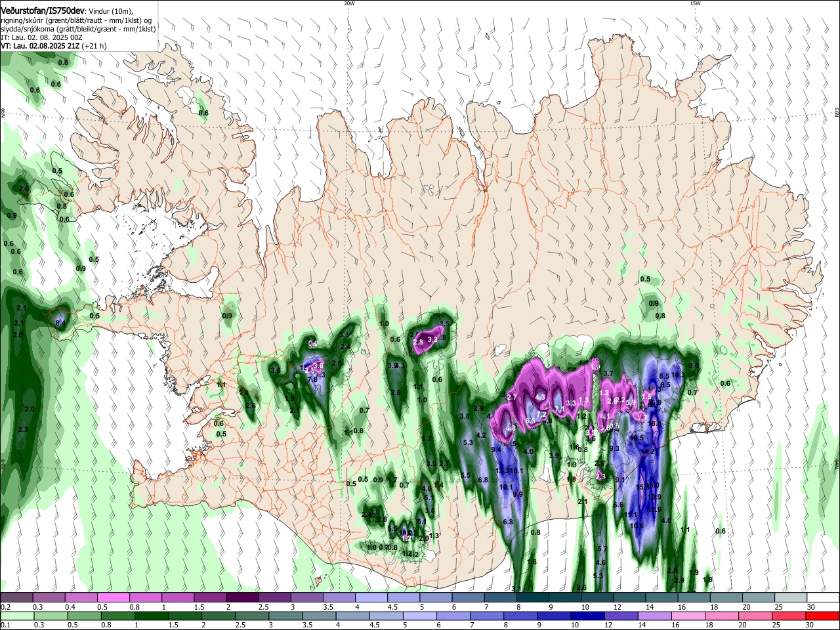Image resolution: width=840 pixels, height=630 pixels.
Task: Click the bright red swatch labeled 30
Action: click(821, 616)
